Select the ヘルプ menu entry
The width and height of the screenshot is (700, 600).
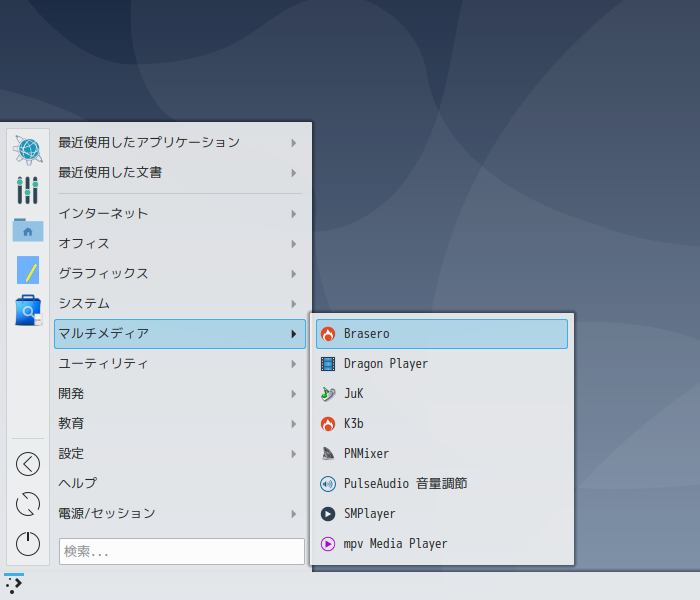pyautogui.click(x=180, y=483)
